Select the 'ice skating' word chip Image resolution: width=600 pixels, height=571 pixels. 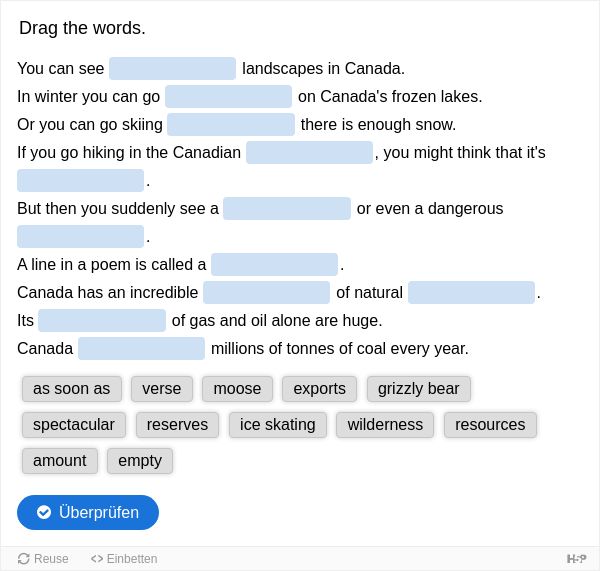pyautogui.click(x=278, y=425)
